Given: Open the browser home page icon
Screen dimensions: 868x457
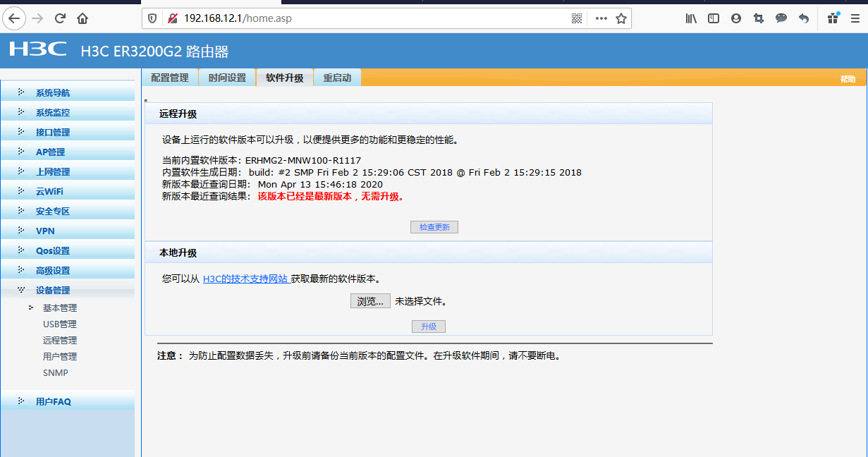Looking at the screenshot, I should click(x=82, y=18).
